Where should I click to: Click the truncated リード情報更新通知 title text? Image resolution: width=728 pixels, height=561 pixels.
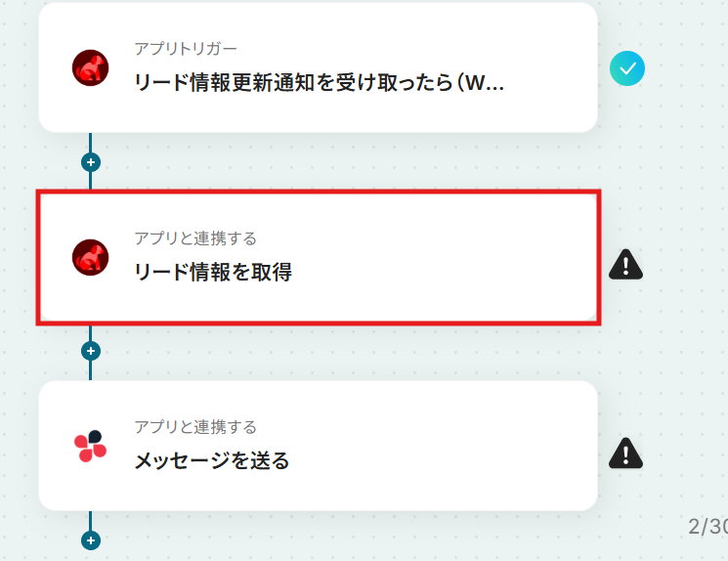click(319, 83)
